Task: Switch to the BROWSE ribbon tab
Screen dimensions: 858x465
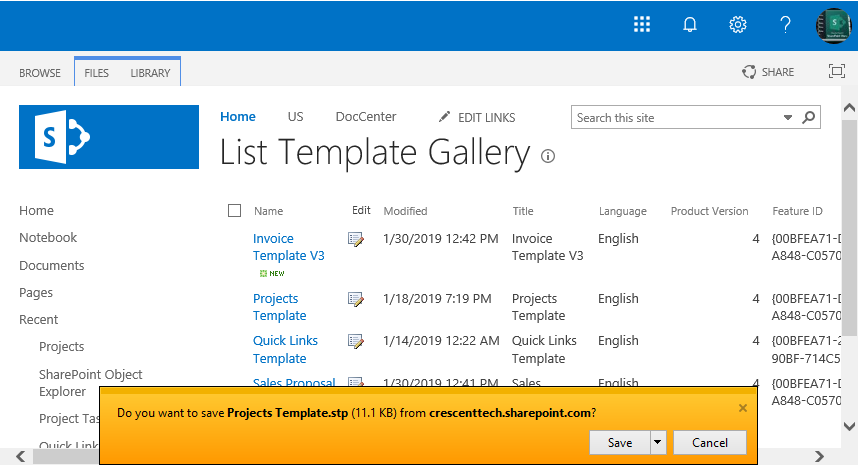Action: coord(40,73)
